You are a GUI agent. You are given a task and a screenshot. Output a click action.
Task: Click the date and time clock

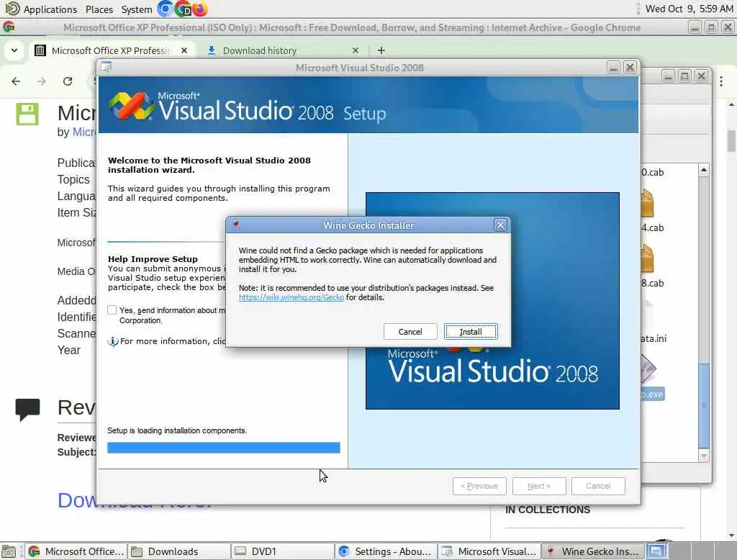click(x=689, y=9)
